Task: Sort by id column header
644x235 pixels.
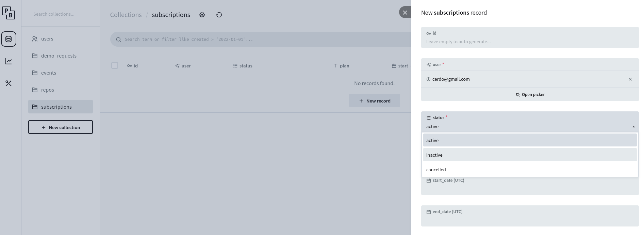Action: [133, 66]
